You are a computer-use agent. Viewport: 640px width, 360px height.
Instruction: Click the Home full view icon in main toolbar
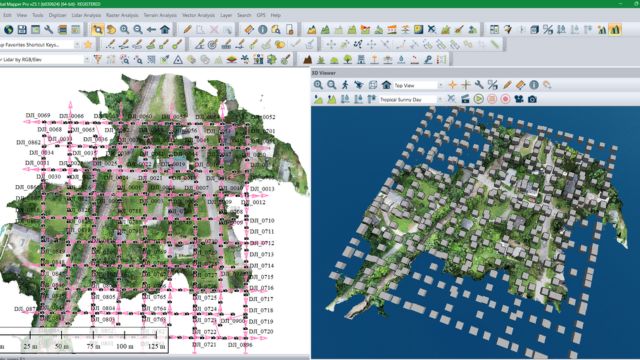[165, 29]
